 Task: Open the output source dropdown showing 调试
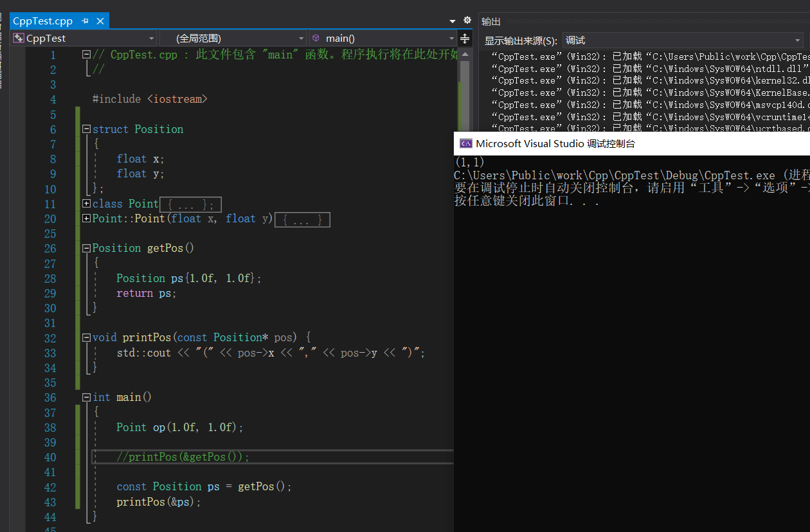(x=797, y=40)
